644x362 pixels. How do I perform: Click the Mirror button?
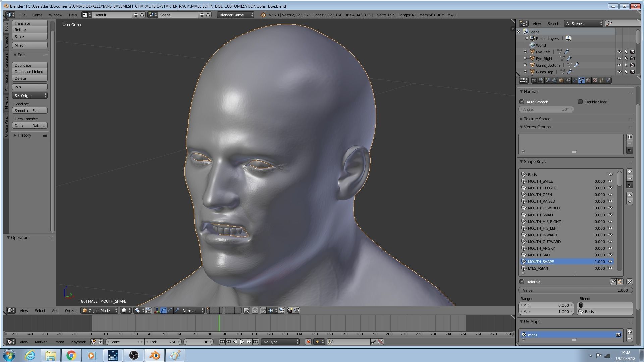[30, 45]
